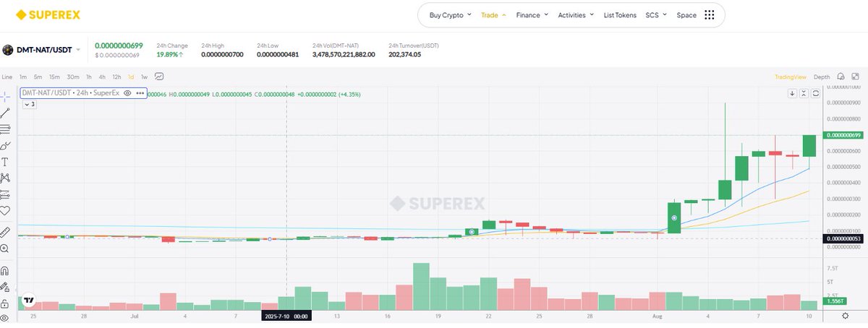Click the DMT-NAT/USDT 24h SuperEx legend title
The height and width of the screenshot is (328, 868).
(69, 94)
